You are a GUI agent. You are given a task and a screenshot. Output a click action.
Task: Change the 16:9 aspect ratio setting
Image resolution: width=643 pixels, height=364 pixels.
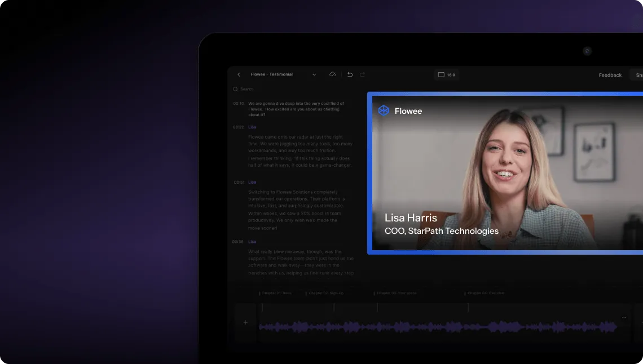pos(446,75)
